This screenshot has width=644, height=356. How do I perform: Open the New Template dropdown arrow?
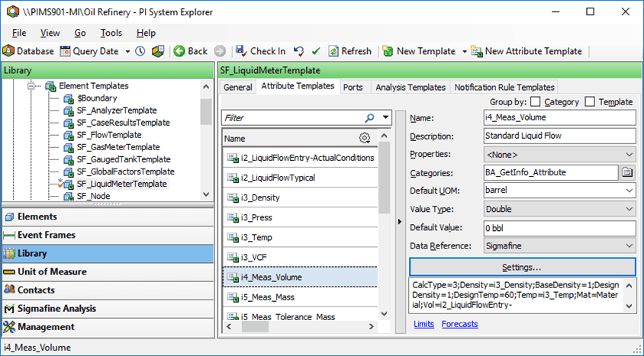(465, 52)
